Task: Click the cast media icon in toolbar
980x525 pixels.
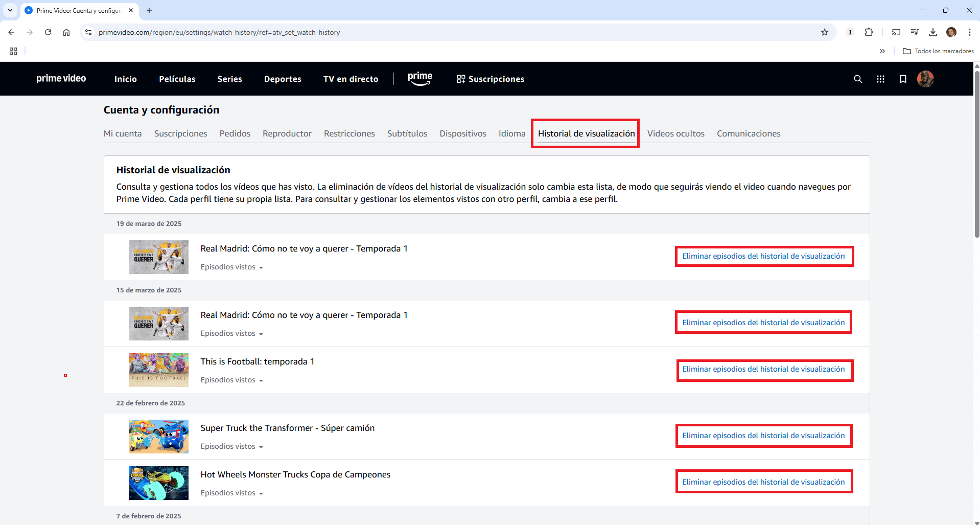Action: (x=896, y=32)
